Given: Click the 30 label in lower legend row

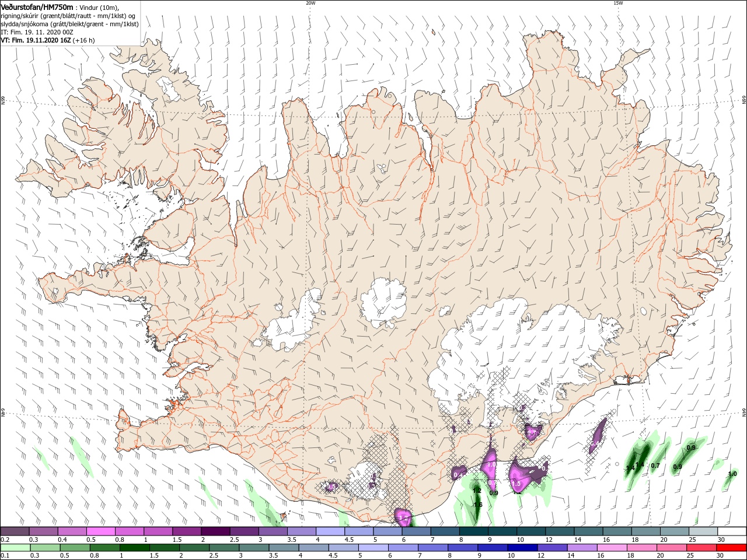Looking at the screenshot, I should pos(719,556).
